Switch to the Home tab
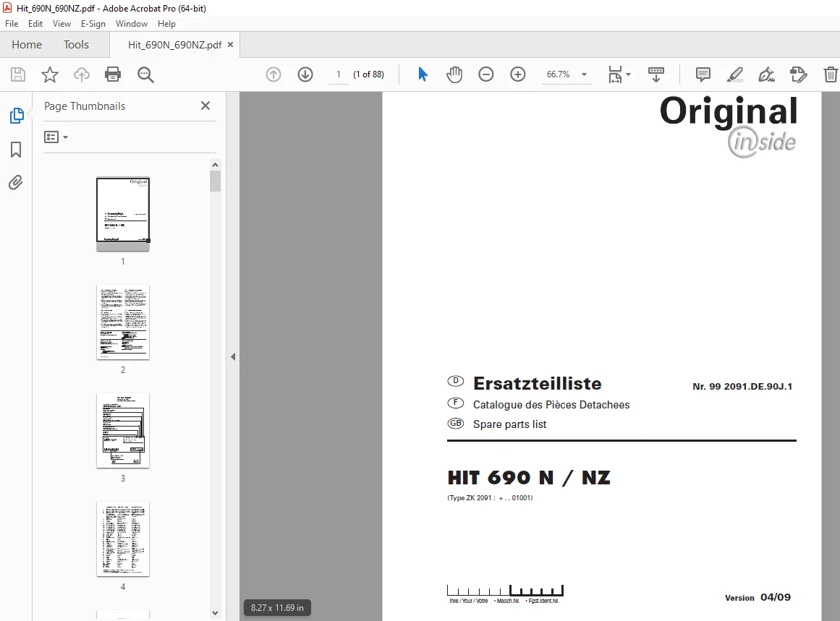840x621 pixels. (27, 44)
